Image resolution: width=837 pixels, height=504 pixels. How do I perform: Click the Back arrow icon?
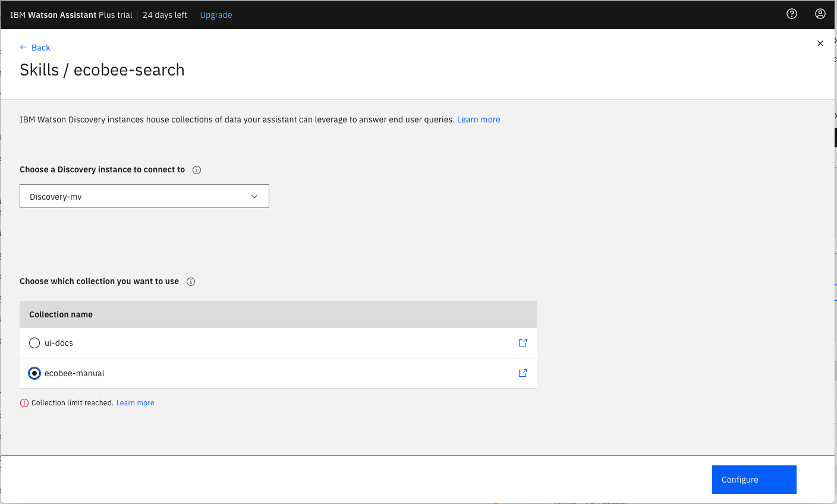pos(23,47)
